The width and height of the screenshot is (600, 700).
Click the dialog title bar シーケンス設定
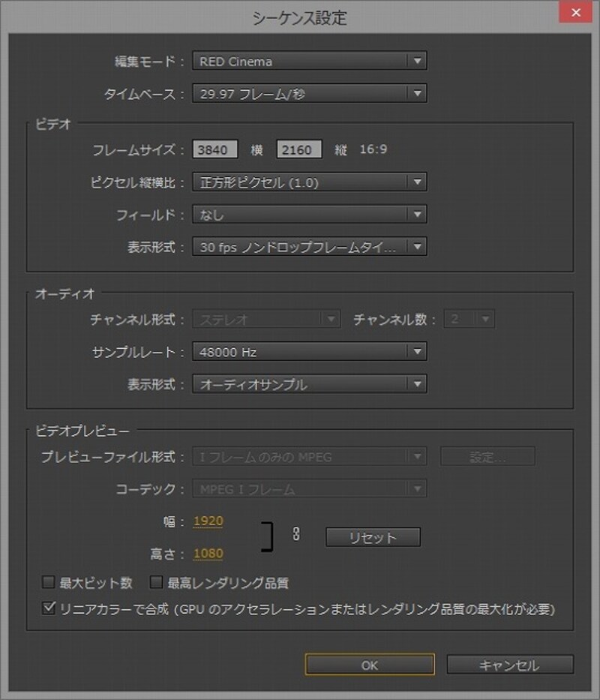pos(300,15)
